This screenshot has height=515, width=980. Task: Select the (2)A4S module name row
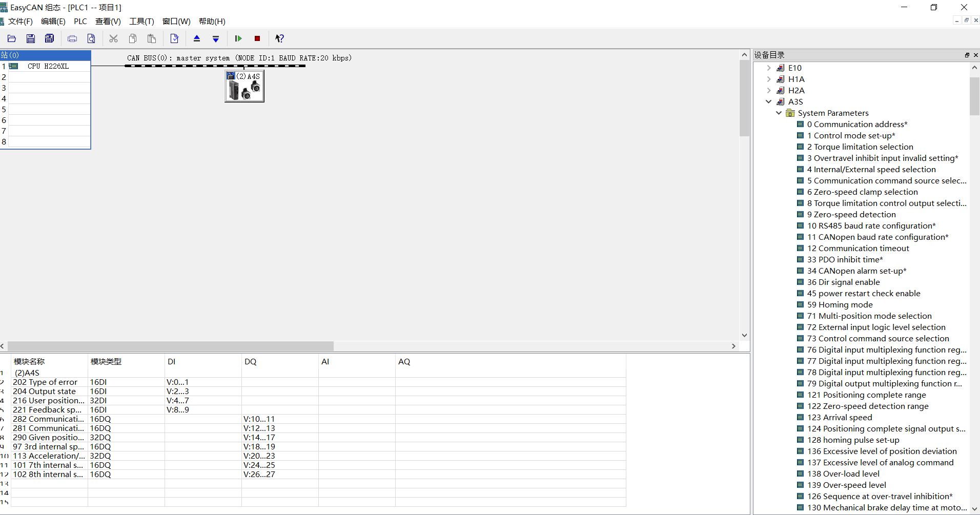tap(318, 373)
